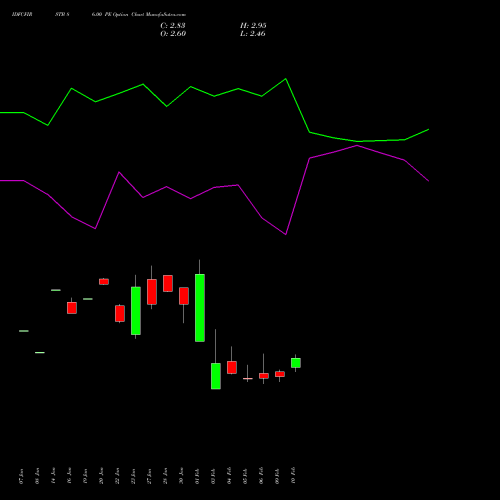Click the magenta indicator line's lowest trough

(x=286, y=234)
